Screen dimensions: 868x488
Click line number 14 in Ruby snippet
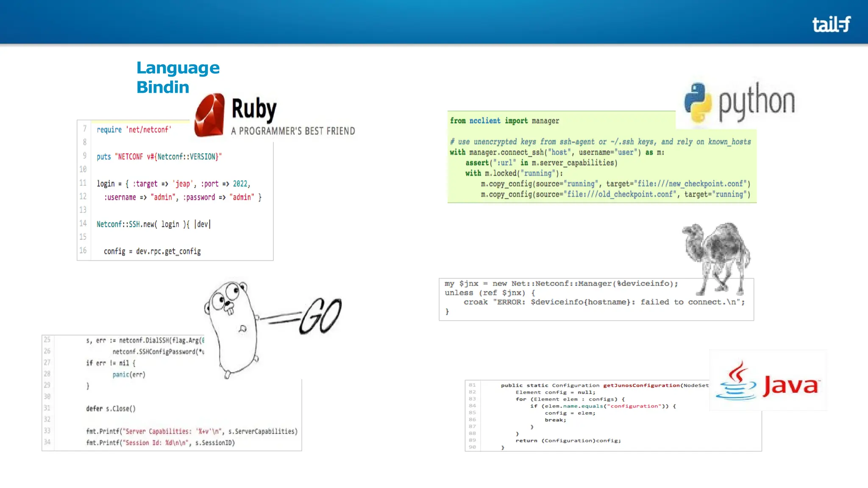83,223
